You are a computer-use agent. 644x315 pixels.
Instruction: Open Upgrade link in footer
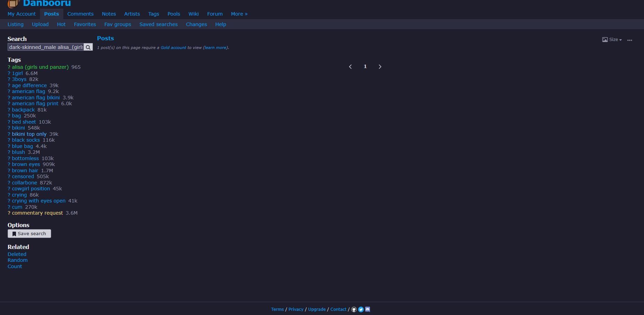317,309
